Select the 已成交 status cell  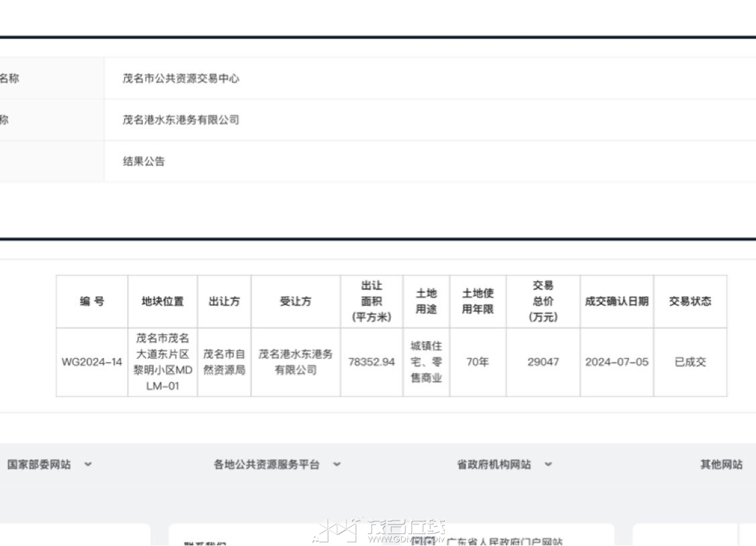click(x=690, y=362)
